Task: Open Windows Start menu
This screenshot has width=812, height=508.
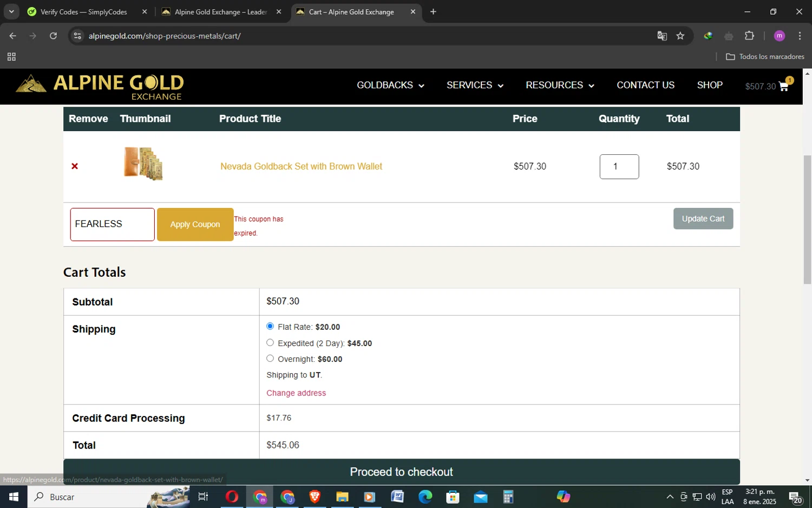Action: [14, 497]
